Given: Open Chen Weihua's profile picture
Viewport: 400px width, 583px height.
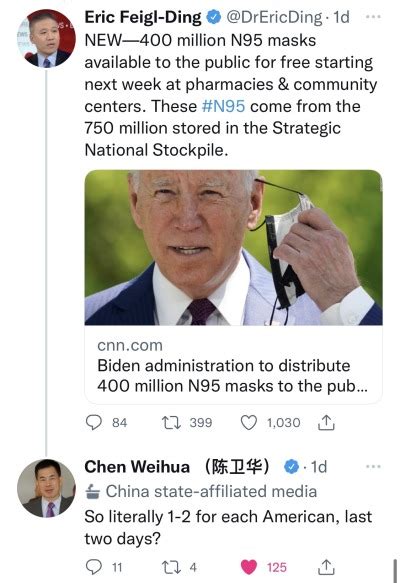Looking at the screenshot, I should pos(46,488).
